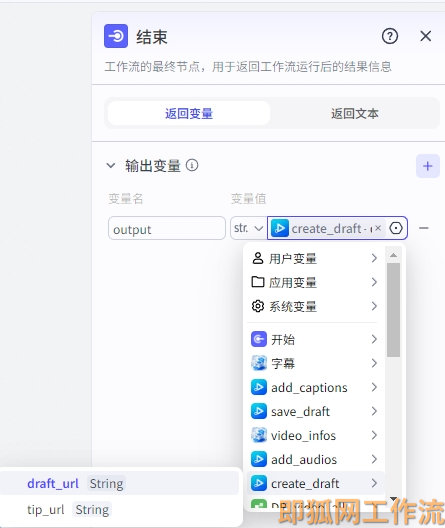Screen dimensions: 445x528
Task: Expand the 用户变量 submenu
Action: click(314, 259)
